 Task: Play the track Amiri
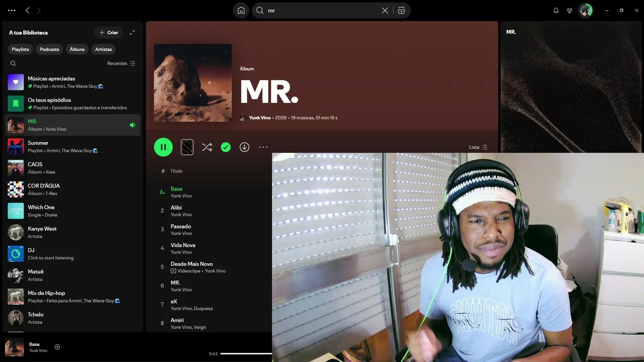[x=177, y=320]
